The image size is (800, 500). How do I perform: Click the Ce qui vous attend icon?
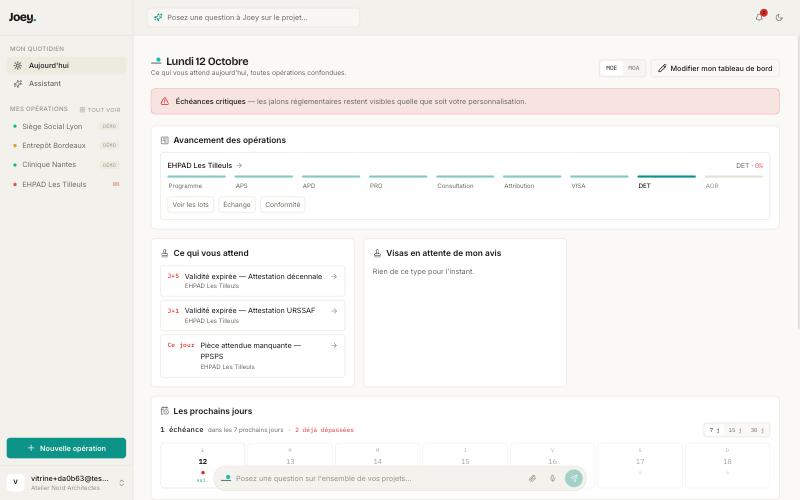[165, 253]
